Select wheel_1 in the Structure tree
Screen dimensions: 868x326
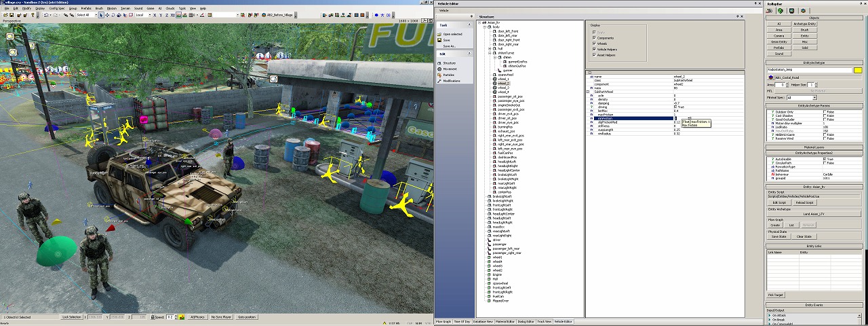click(x=502, y=79)
